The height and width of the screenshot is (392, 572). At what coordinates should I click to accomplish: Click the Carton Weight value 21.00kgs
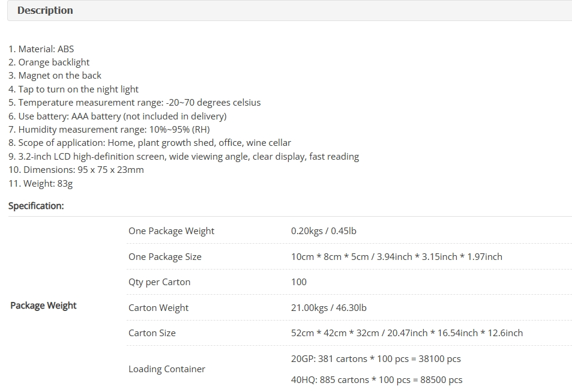pyautogui.click(x=329, y=308)
